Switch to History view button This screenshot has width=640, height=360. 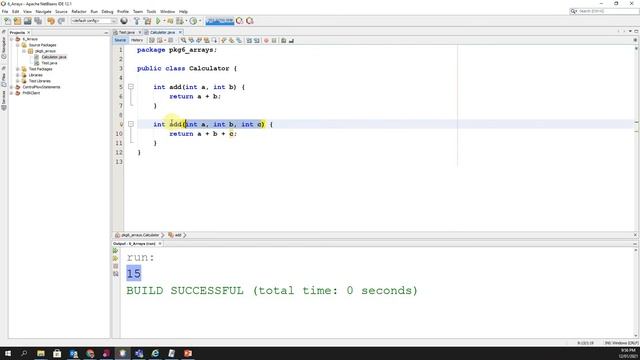(x=137, y=40)
